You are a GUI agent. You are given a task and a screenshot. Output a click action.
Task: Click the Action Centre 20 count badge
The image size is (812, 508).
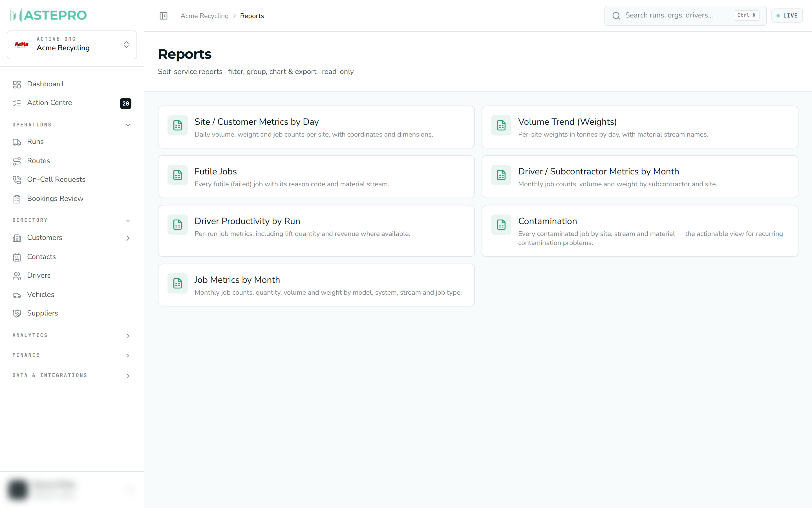125,104
